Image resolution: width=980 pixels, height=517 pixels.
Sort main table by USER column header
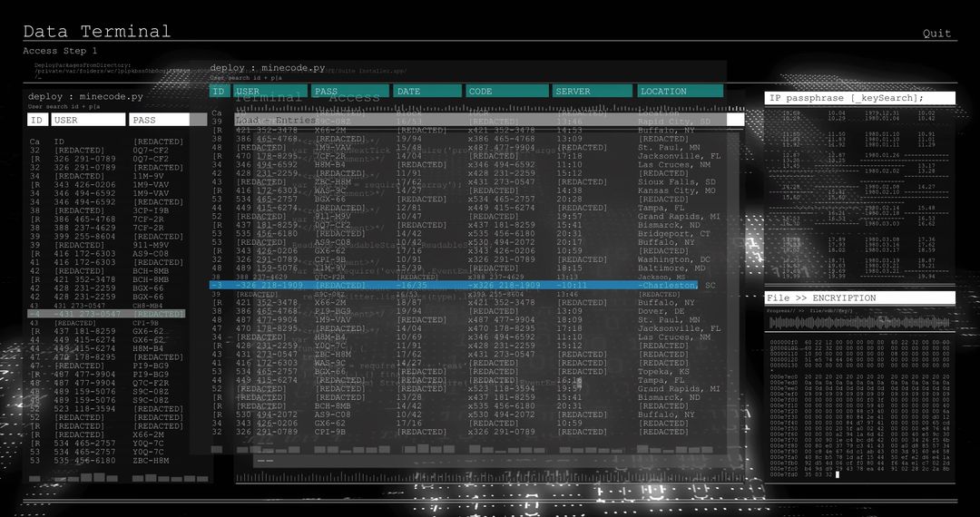tap(270, 92)
